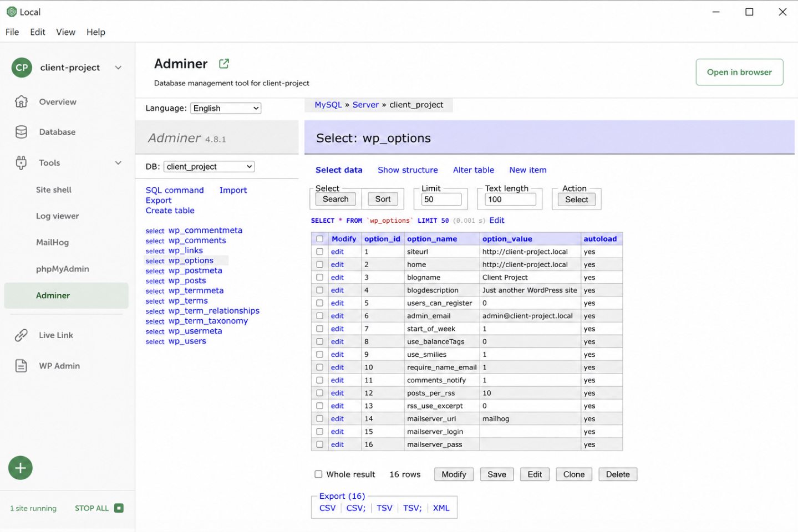Click the Server breadcrumb link
The image size is (798, 532).
(x=365, y=105)
